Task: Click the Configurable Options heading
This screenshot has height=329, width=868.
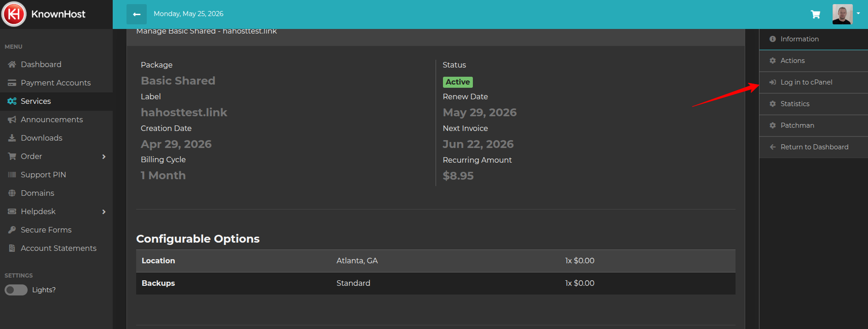Action: tap(198, 239)
